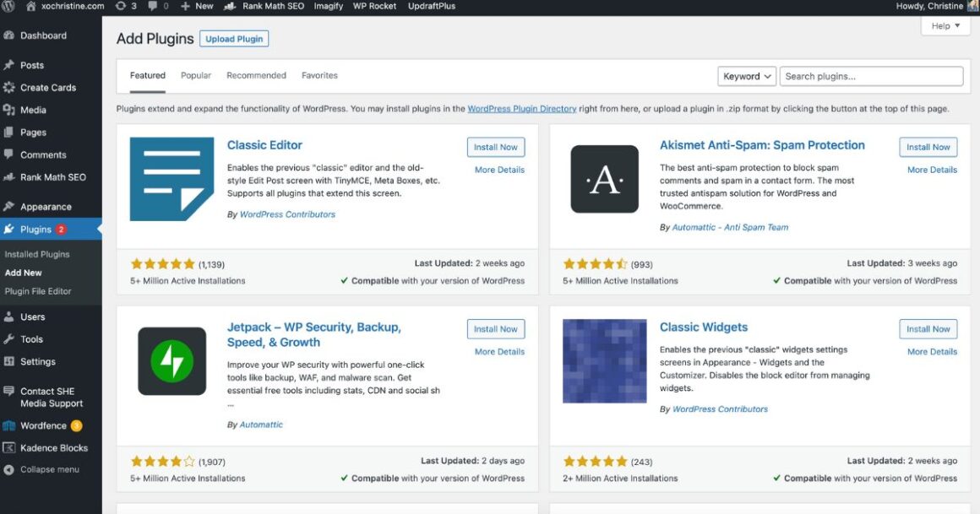Open the Settings sliders icon

pyautogui.click(x=8, y=361)
